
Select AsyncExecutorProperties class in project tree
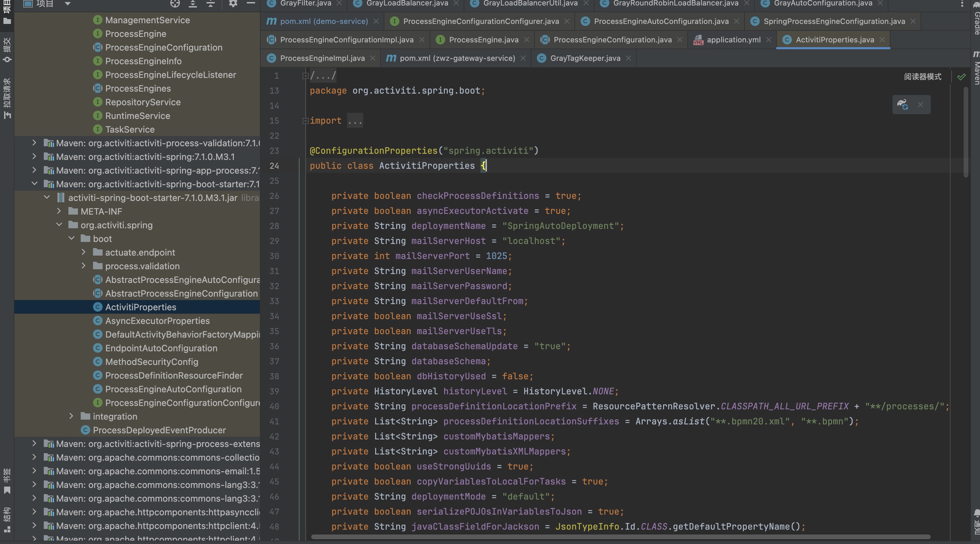[x=157, y=321]
